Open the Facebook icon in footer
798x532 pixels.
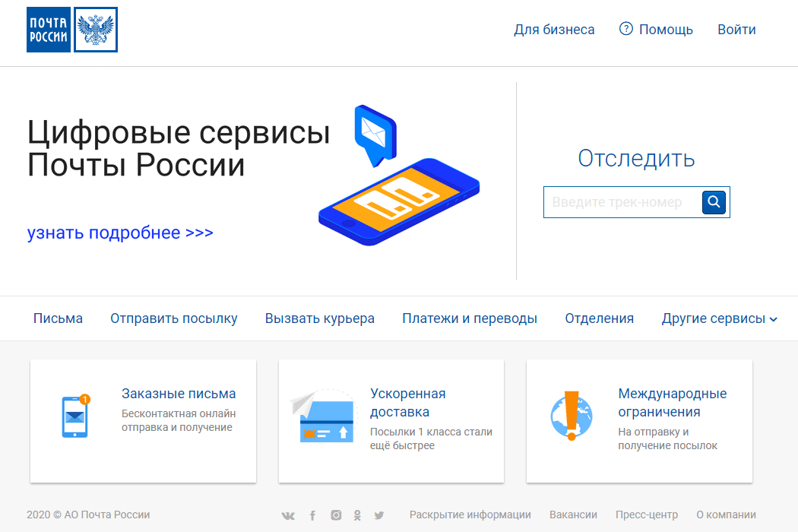point(312,515)
